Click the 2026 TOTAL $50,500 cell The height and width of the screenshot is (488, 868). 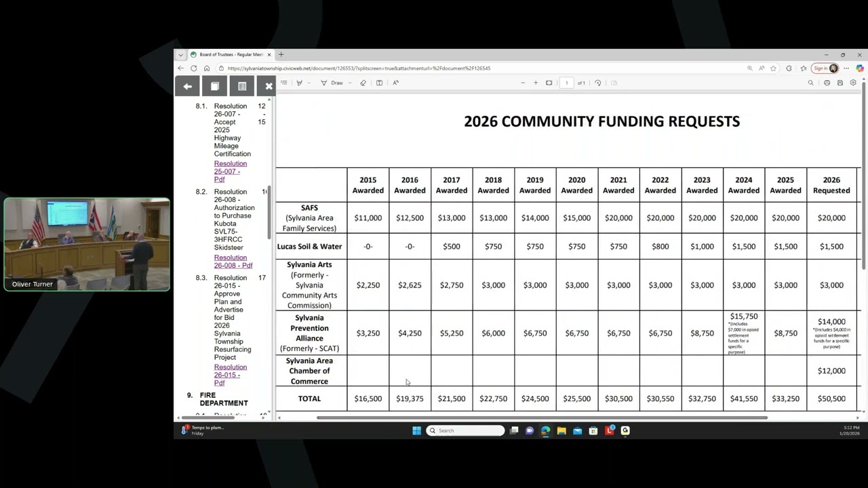click(831, 399)
